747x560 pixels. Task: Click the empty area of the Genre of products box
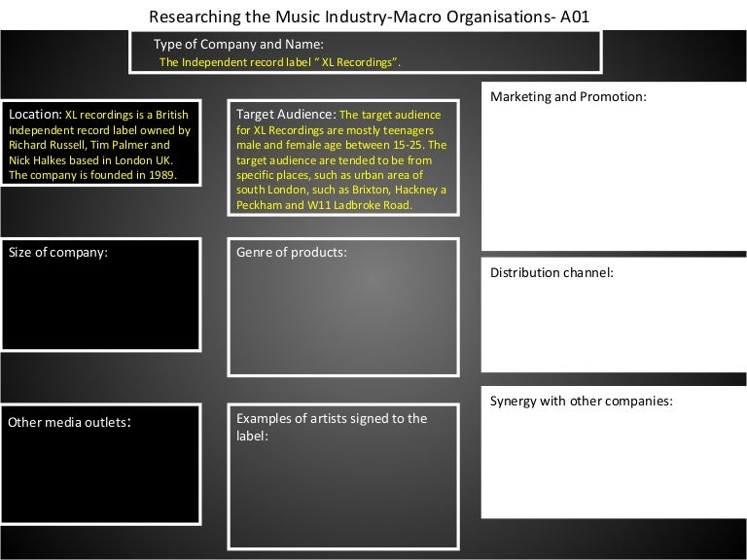(x=342, y=321)
